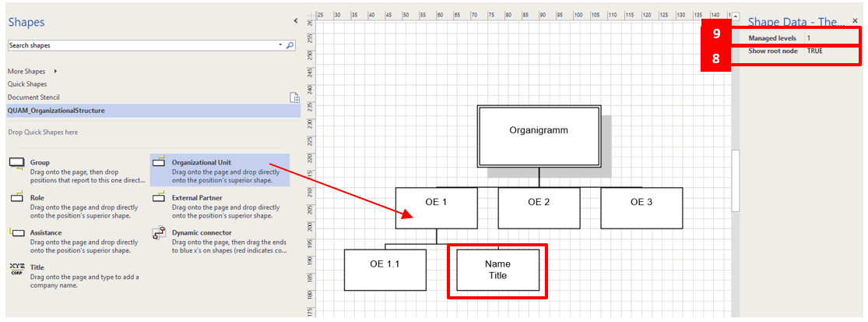The height and width of the screenshot is (322, 868).
Task: Open the search shapes dropdown arrow
Action: coord(281,46)
